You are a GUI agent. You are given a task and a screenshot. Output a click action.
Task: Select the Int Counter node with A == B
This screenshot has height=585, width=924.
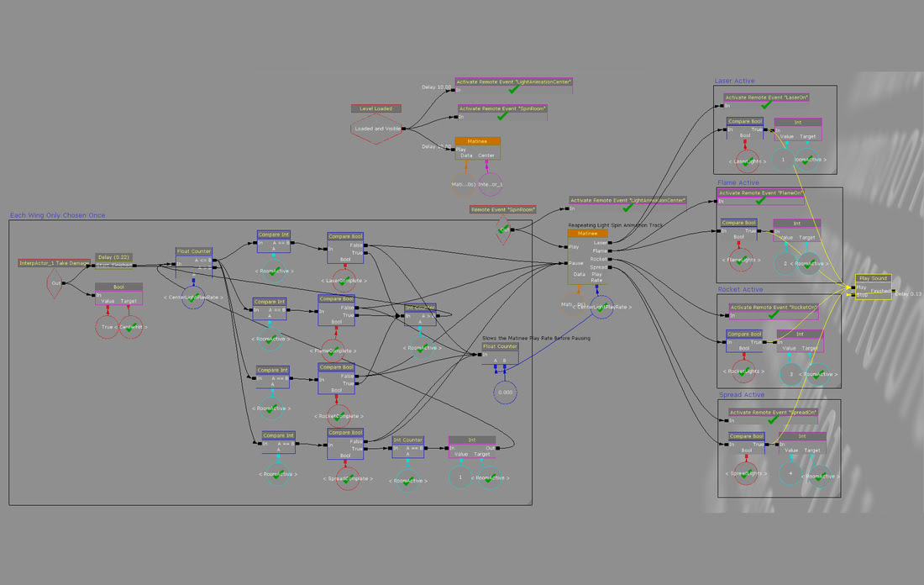tap(407, 447)
